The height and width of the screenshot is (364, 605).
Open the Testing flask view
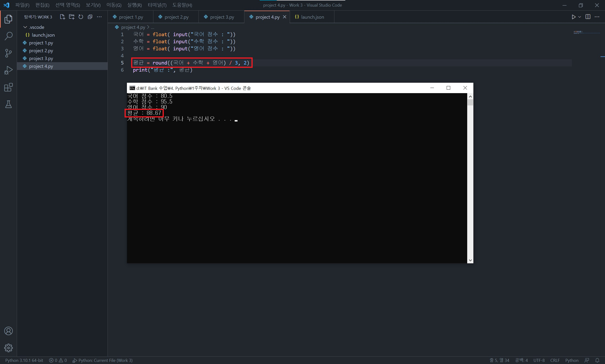8,104
